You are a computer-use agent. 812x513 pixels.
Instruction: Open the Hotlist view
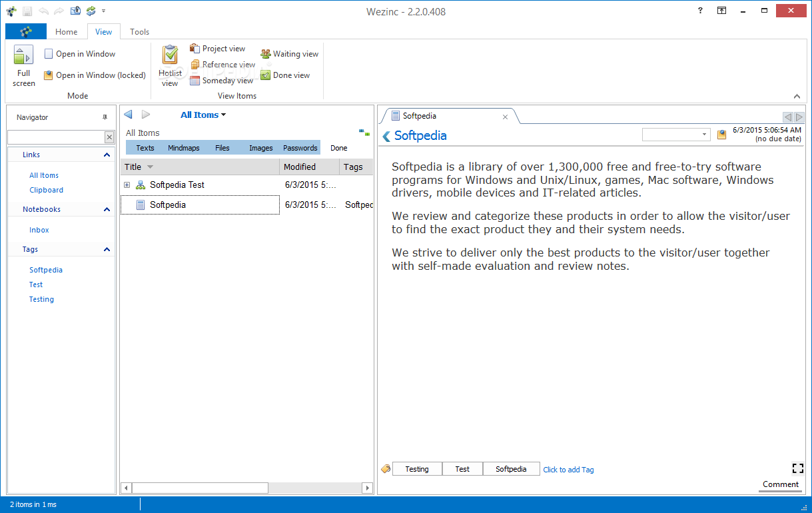[x=170, y=65]
